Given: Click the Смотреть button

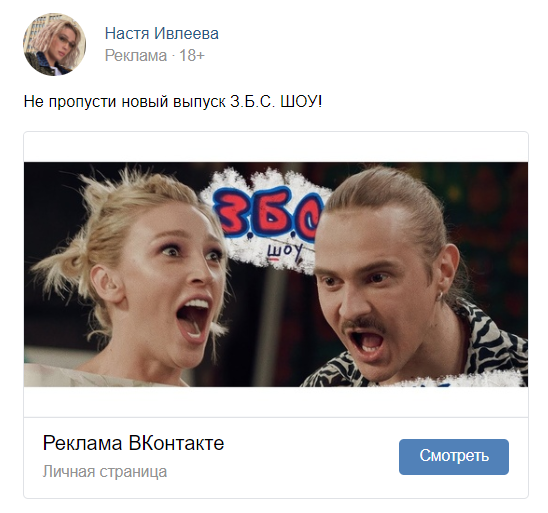Looking at the screenshot, I should (454, 456).
